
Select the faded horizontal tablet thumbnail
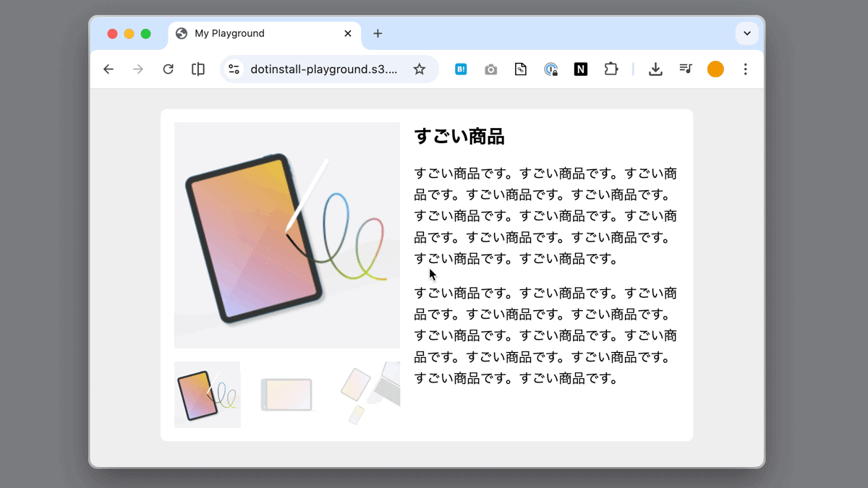click(287, 395)
